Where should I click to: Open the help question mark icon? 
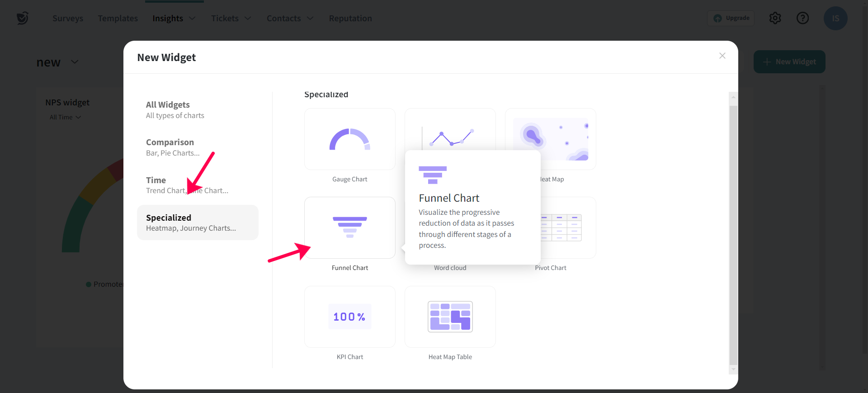pos(802,18)
